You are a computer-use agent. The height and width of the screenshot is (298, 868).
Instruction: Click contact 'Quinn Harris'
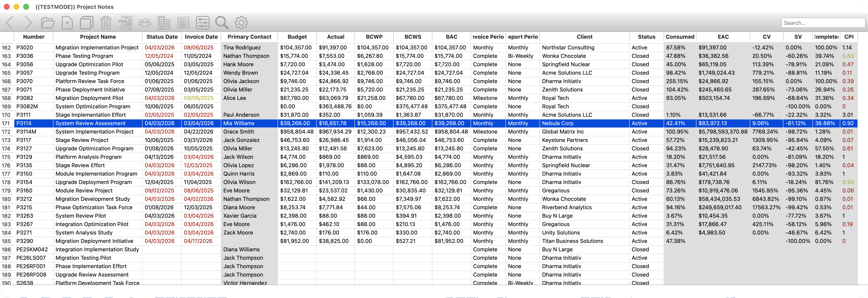(239, 174)
